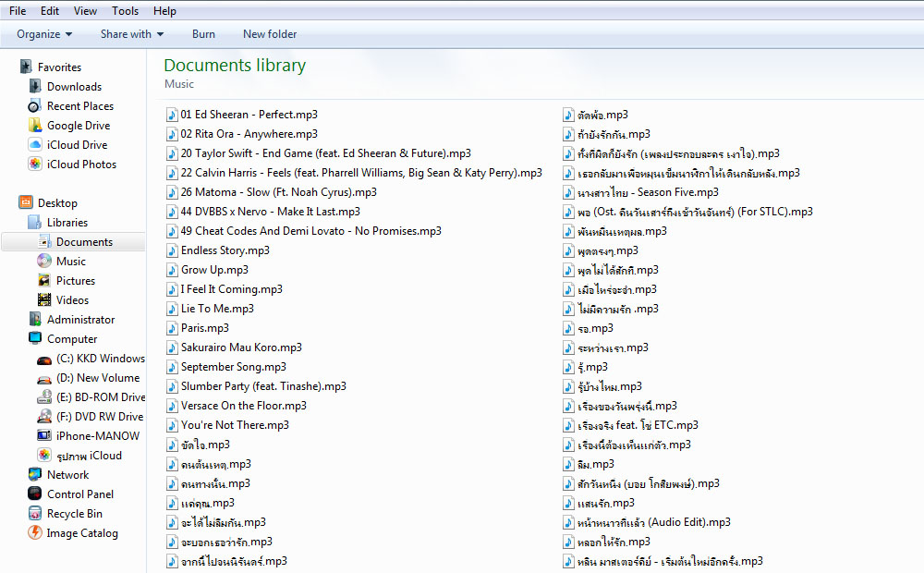Click the iCloud photos icon below iPhone-MANOW
924x573 pixels.
pyautogui.click(x=44, y=455)
